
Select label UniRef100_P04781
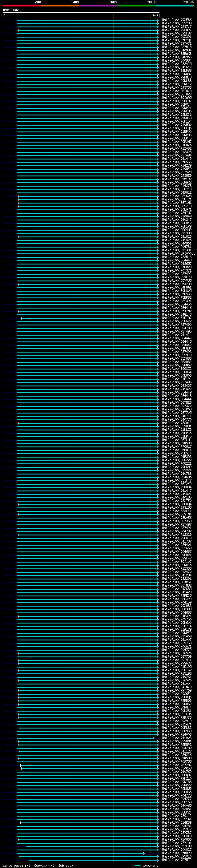tap(177, 247)
